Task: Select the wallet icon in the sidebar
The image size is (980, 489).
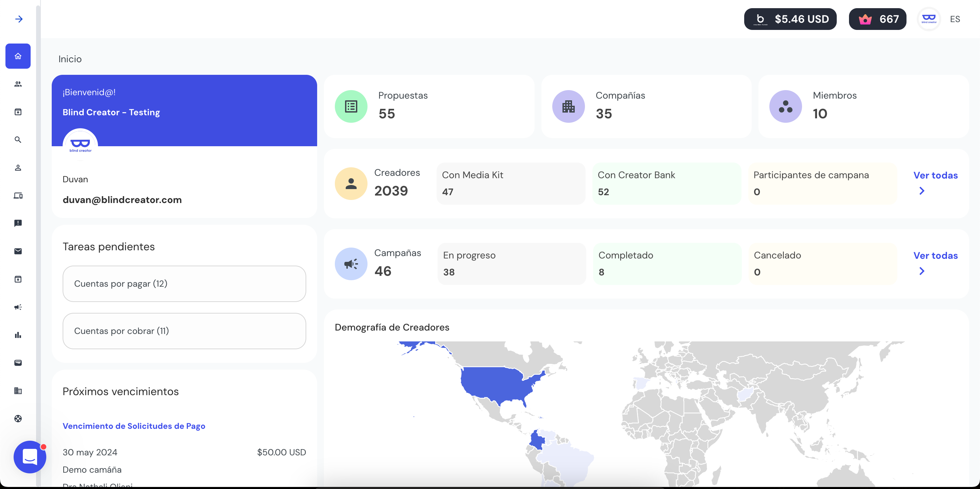Action: tap(18, 363)
